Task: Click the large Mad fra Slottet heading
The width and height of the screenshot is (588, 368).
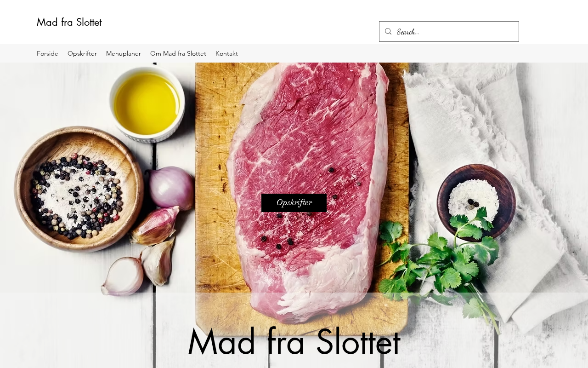Action: 294,341
